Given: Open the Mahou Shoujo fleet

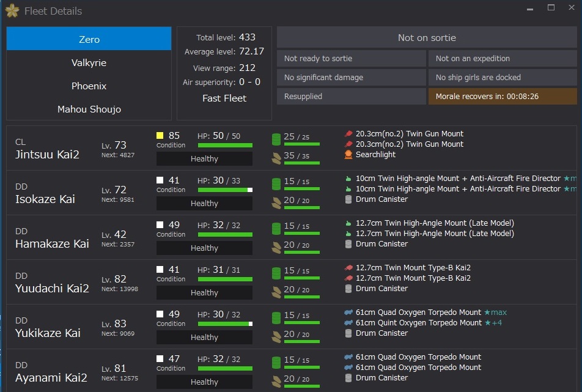Looking at the screenshot, I should tap(89, 109).
